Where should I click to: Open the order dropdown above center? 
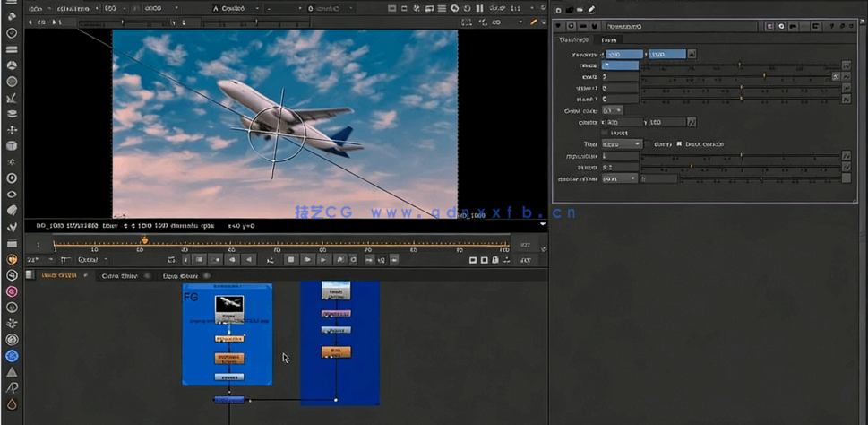point(614,110)
